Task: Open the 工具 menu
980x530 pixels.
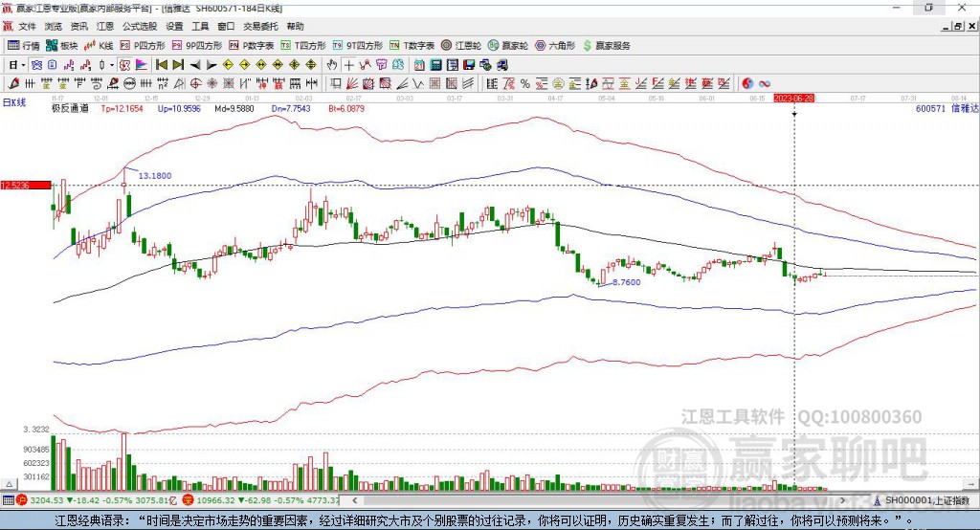Action: [x=200, y=26]
